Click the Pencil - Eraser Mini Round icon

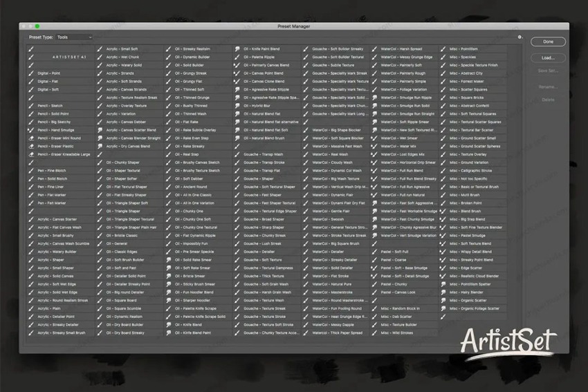click(31, 138)
